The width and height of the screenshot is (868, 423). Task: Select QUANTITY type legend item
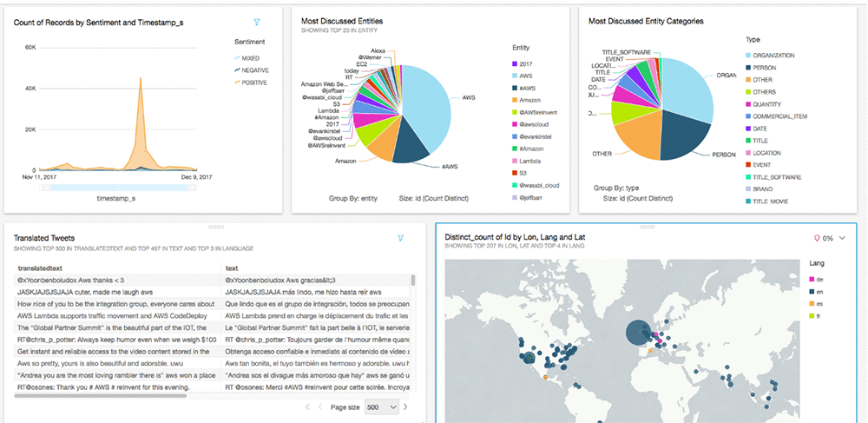763,104
